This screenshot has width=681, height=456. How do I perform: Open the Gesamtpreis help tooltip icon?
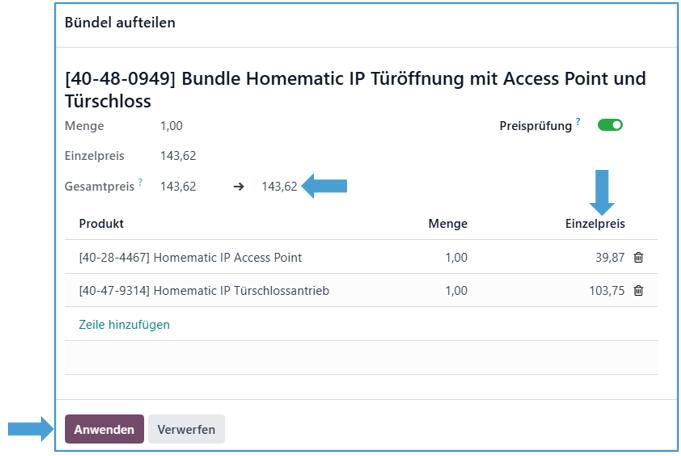[x=140, y=182]
